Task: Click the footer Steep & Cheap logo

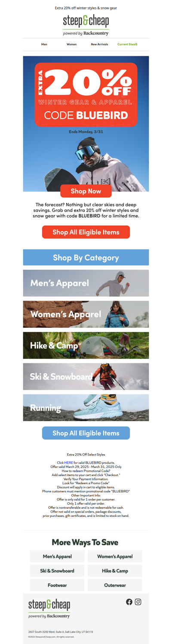Action: (x=49, y=608)
